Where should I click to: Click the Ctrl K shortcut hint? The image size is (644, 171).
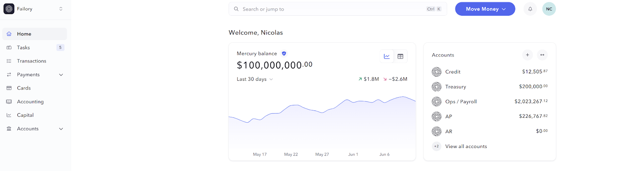(x=434, y=9)
